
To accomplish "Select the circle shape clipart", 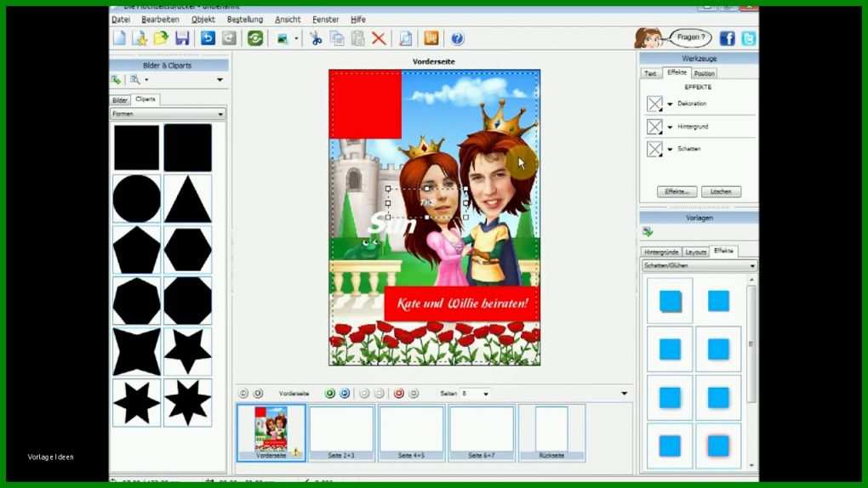I will (x=137, y=199).
